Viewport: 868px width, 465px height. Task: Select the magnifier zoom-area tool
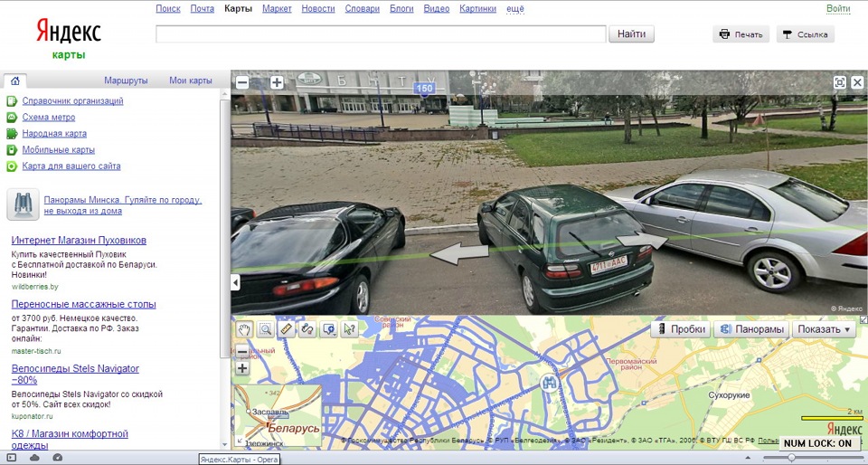pos(266,329)
